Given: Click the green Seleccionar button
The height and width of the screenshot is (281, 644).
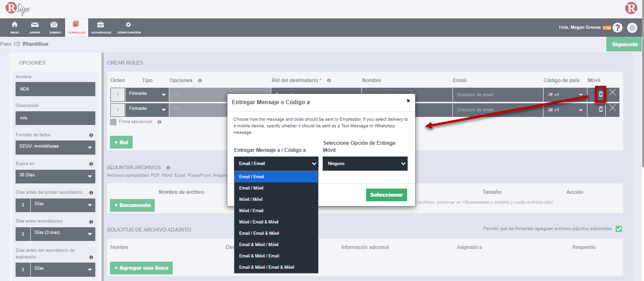Looking at the screenshot, I should [386, 195].
